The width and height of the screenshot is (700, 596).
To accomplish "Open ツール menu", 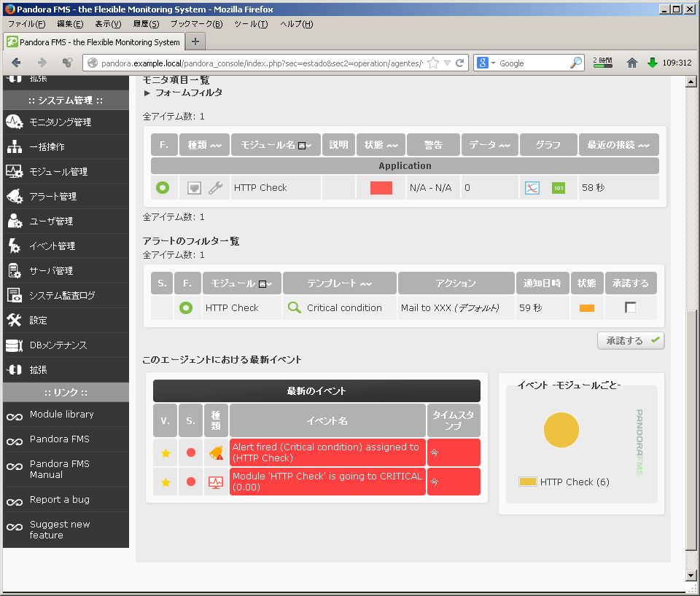I will pyautogui.click(x=251, y=24).
